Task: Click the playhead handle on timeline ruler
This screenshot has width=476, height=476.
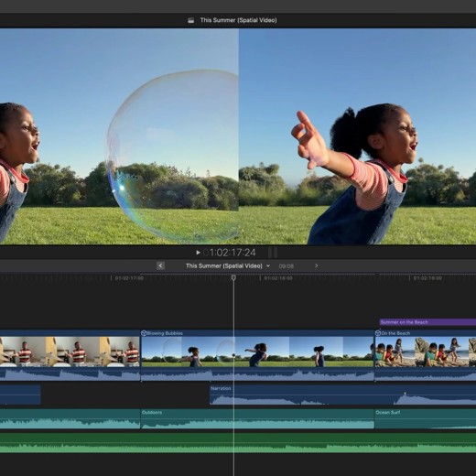Action: pos(233,277)
